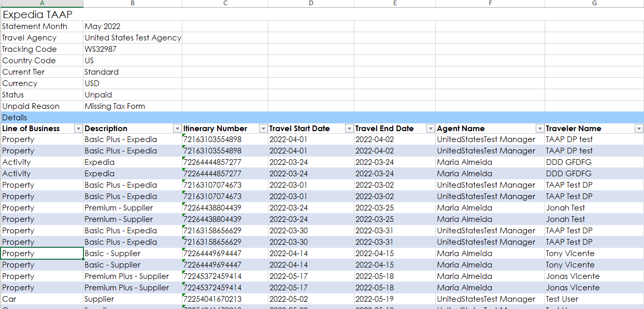Select the Current Tier label cell
Viewport: 644px width, 309px height.
click(42, 72)
